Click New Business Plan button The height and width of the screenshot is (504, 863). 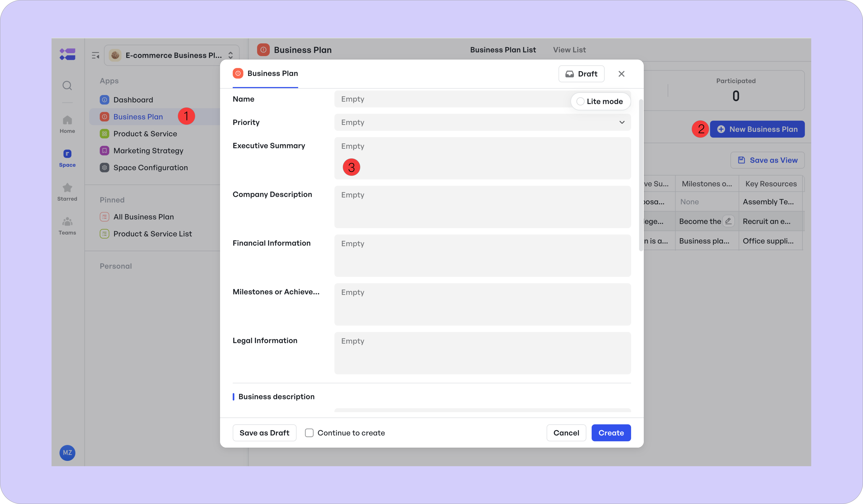[x=757, y=129]
